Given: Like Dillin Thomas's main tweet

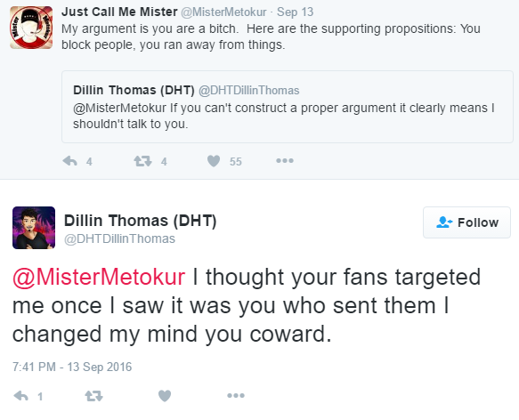Looking at the screenshot, I should tap(165, 396).
